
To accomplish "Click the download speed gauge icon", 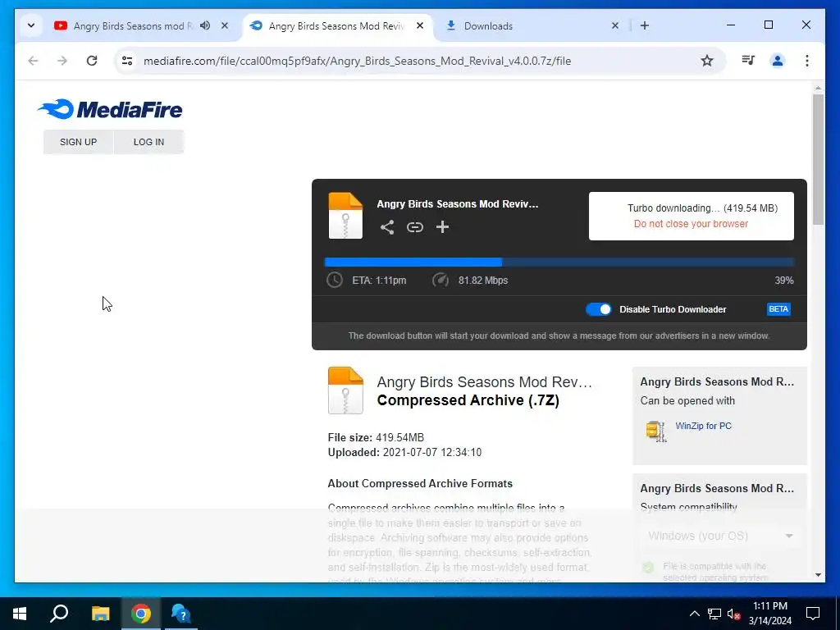I will pos(441,281).
